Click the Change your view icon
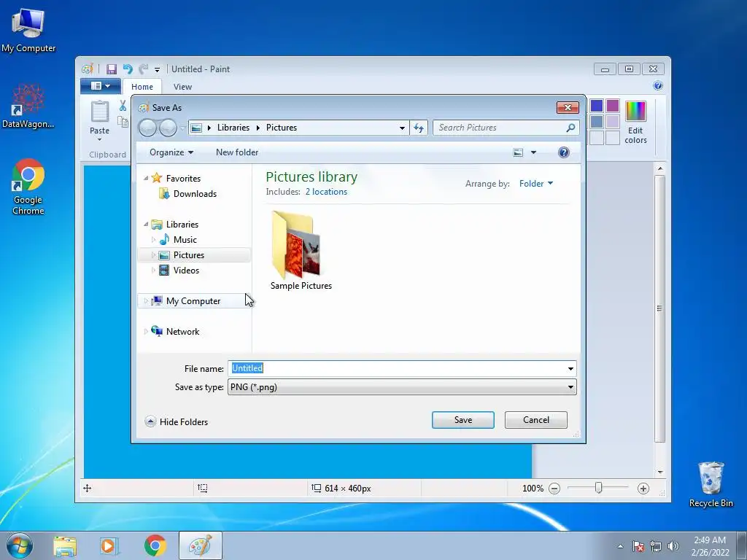The height and width of the screenshot is (560, 747). click(x=518, y=152)
